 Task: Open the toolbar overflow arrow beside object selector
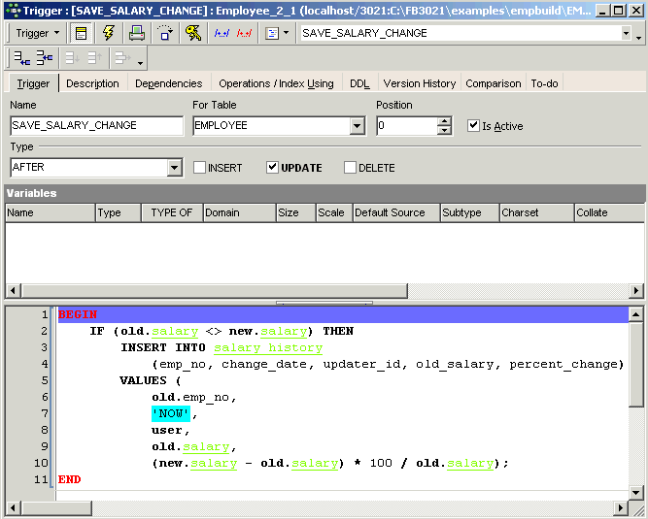tap(639, 38)
